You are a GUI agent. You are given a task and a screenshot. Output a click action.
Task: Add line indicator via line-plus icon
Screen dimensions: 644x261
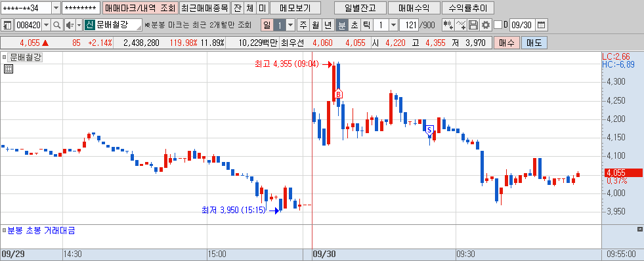[462, 26]
